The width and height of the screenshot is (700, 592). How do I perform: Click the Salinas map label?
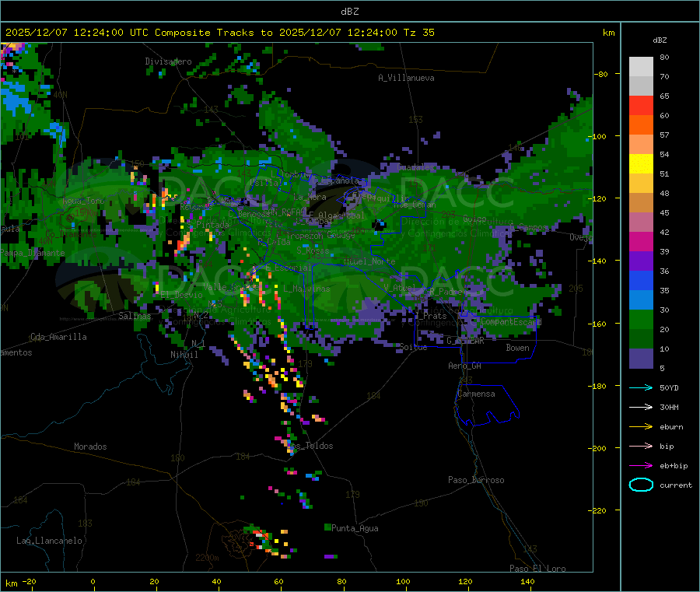pos(135,316)
